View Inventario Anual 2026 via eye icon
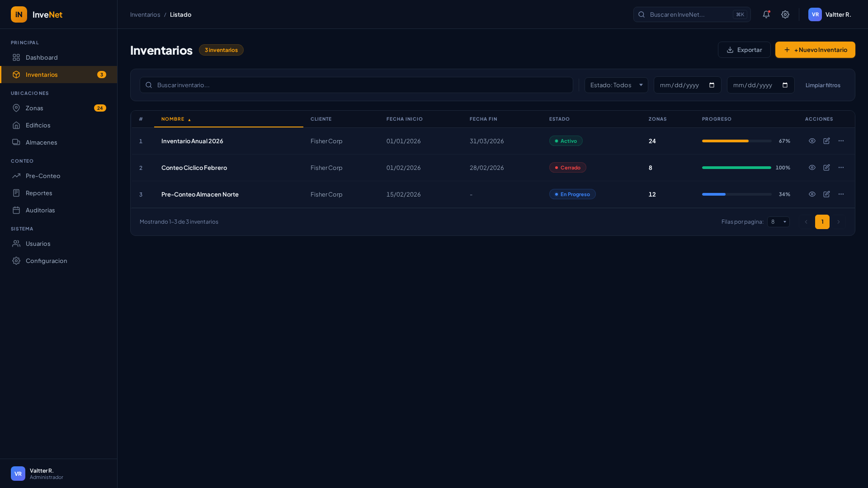Viewport: 868px width, 488px height. coord(812,141)
